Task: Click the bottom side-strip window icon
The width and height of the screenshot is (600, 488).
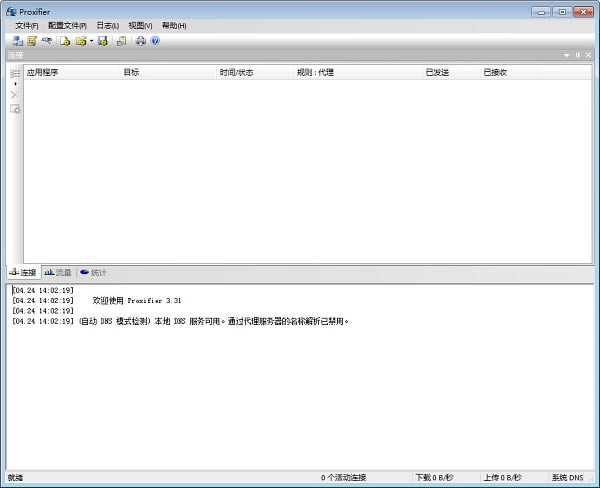Action: 15,109
